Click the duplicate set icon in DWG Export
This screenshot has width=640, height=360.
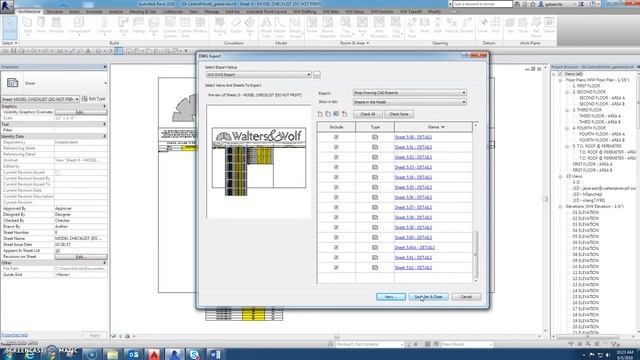click(328, 114)
